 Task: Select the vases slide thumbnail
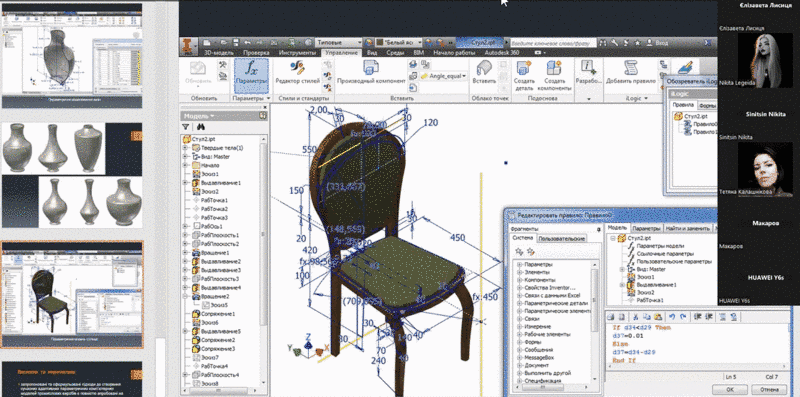[72, 175]
